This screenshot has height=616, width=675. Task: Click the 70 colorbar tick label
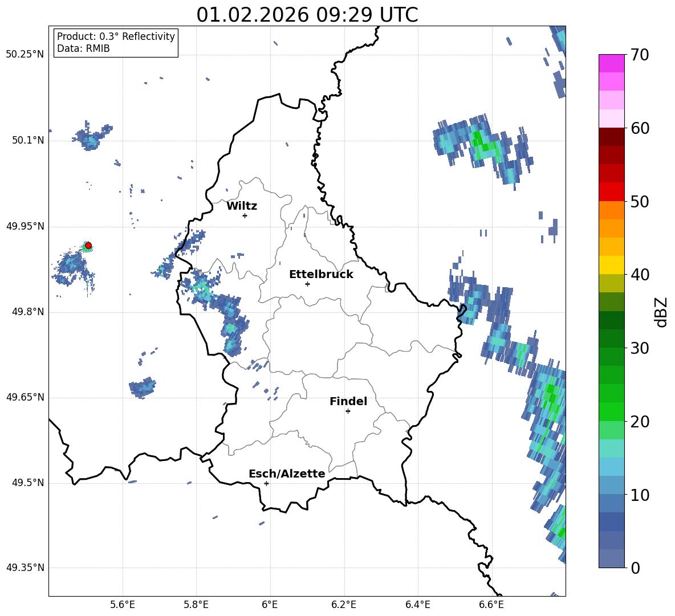tap(639, 55)
